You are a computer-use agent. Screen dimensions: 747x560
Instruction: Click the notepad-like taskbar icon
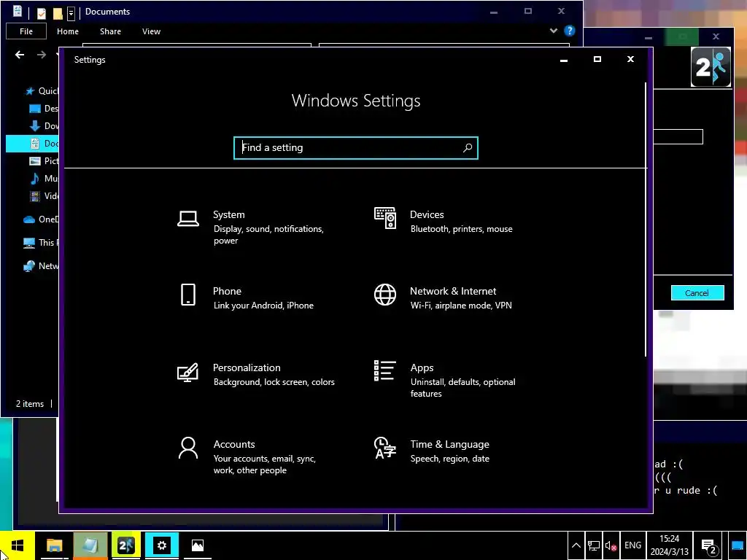[90, 545]
